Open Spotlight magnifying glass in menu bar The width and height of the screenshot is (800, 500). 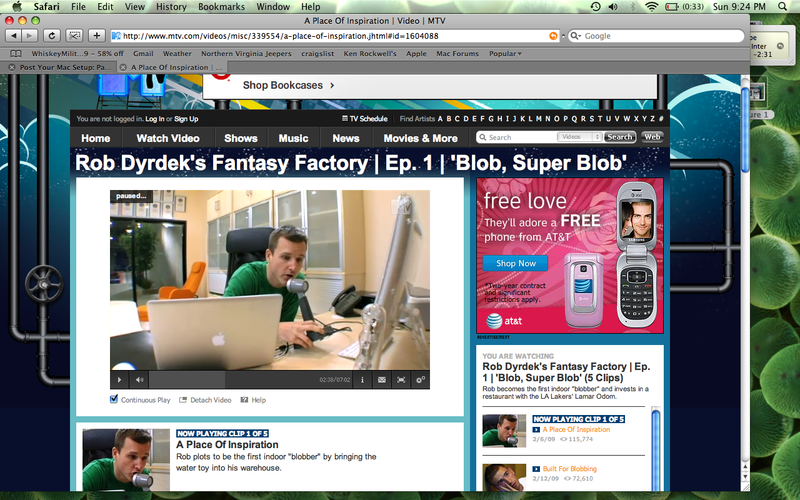(783, 7)
